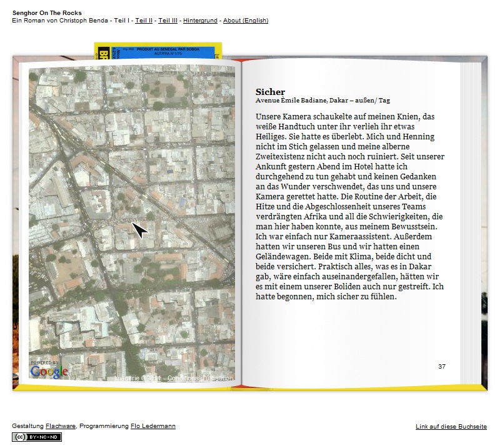Click the Creative Commons BY-NC-ND badge
Viewport: 502px width, 448px height.
(37, 437)
